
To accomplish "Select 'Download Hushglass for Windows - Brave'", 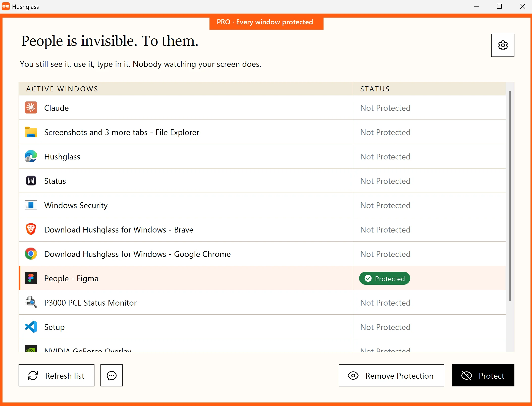I will 119,230.
